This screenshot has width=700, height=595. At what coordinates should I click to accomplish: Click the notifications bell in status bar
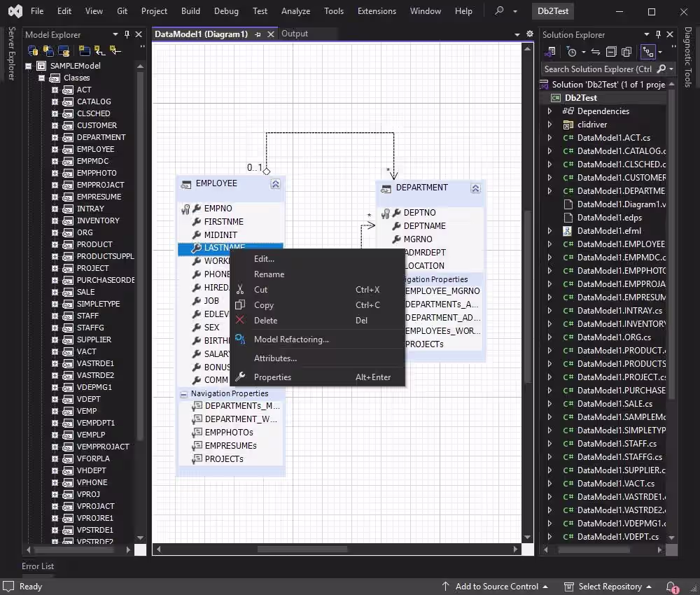(671, 587)
